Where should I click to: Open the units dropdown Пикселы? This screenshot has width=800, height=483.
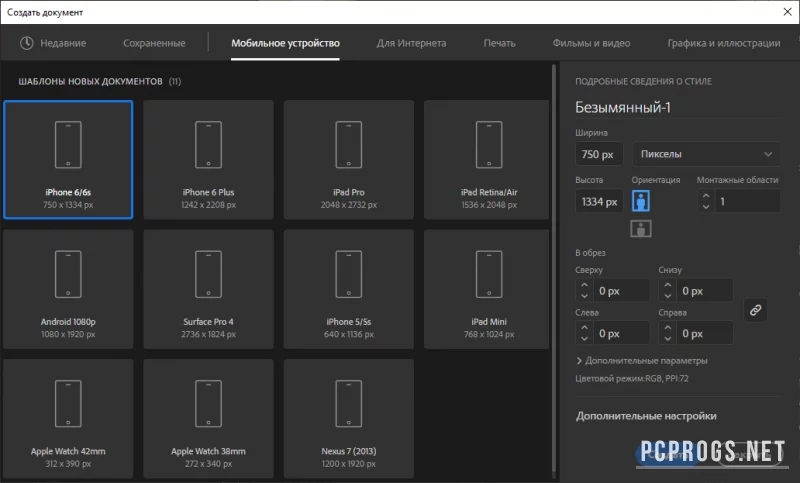tap(706, 154)
